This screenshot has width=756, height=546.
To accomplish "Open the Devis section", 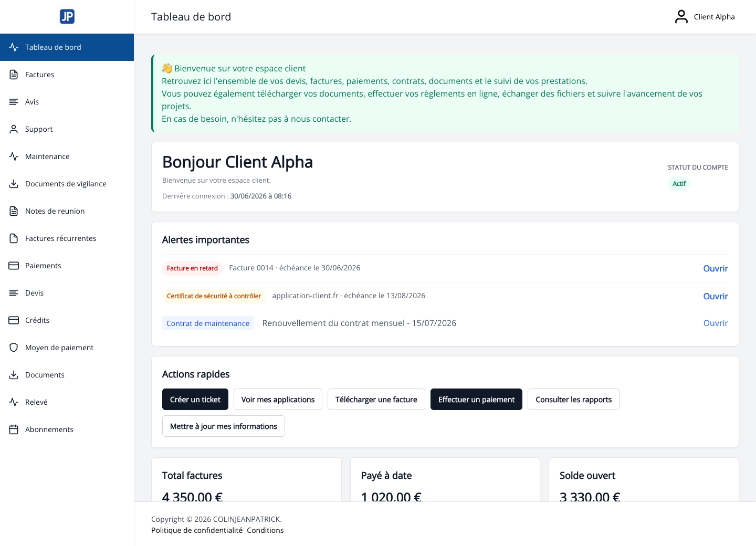I will point(67,293).
